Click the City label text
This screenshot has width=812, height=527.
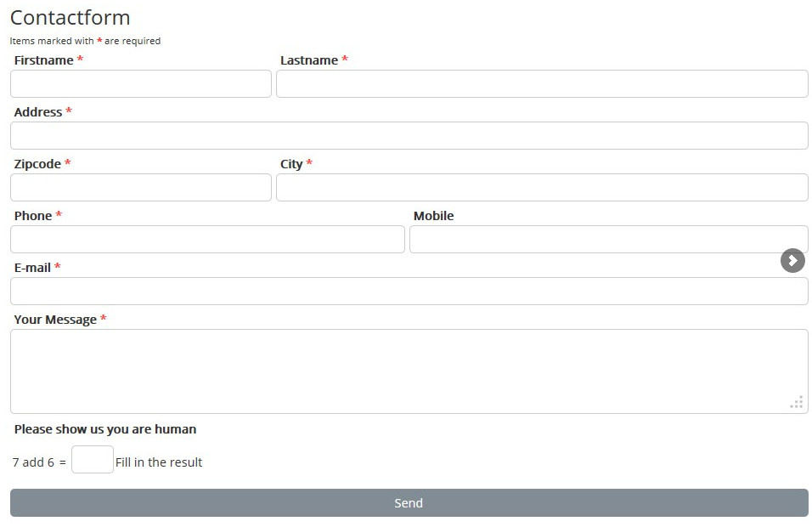tap(291, 164)
